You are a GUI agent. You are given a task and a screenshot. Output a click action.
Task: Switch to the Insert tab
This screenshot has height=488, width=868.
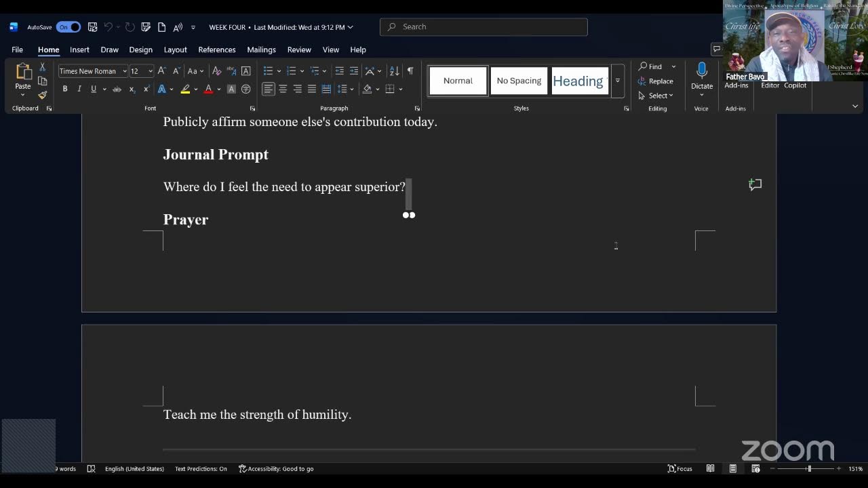click(x=79, y=49)
